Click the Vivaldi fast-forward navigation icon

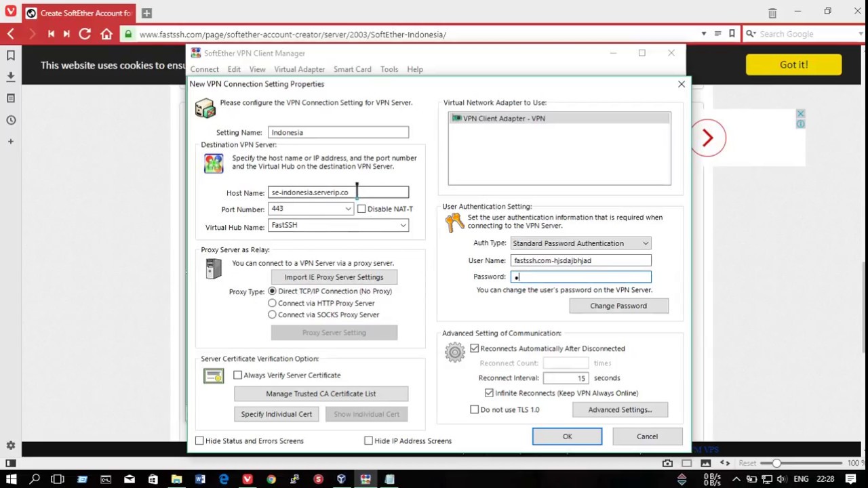coord(66,34)
